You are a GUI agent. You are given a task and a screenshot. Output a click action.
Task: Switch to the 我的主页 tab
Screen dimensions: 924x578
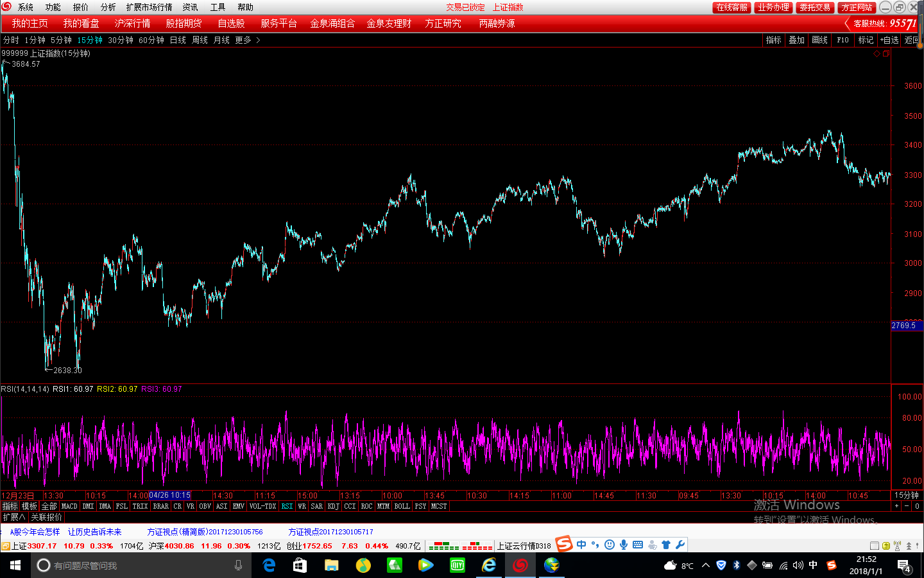tap(30, 23)
